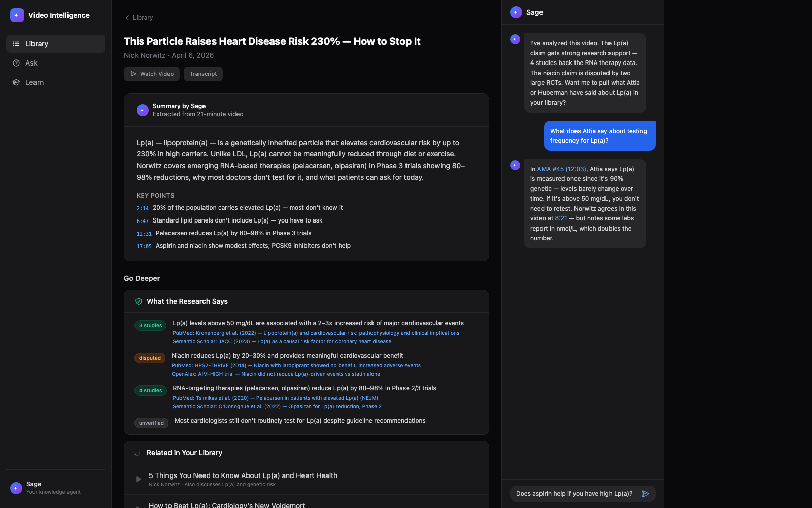Screen dimensions: 812x508
Task: Go back via the Library breadcrumb chevron
Action: coord(127,18)
